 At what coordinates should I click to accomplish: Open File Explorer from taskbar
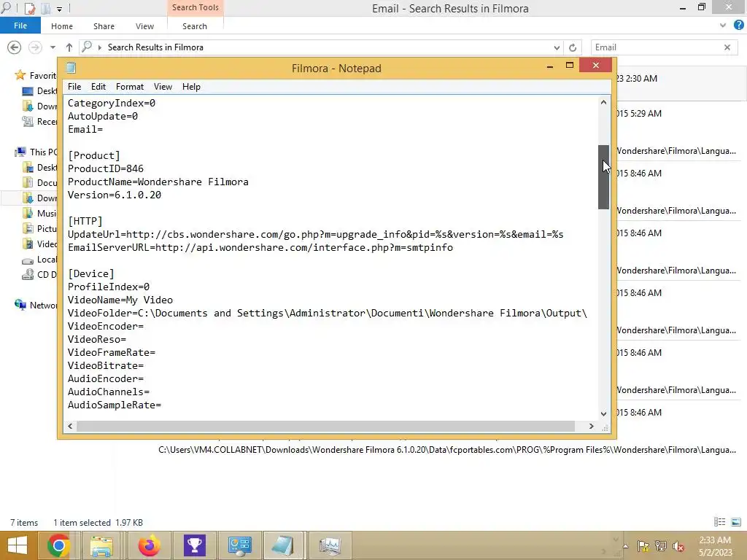point(101,545)
